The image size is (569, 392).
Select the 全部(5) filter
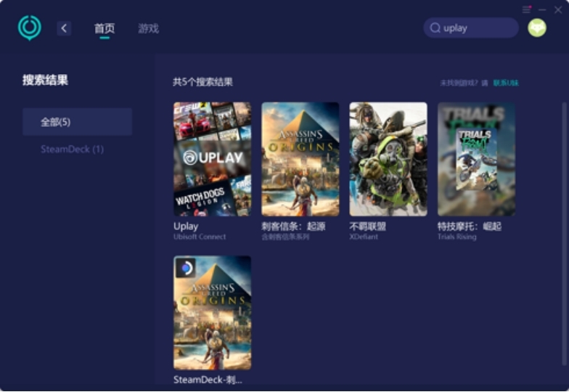tap(77, 122)
